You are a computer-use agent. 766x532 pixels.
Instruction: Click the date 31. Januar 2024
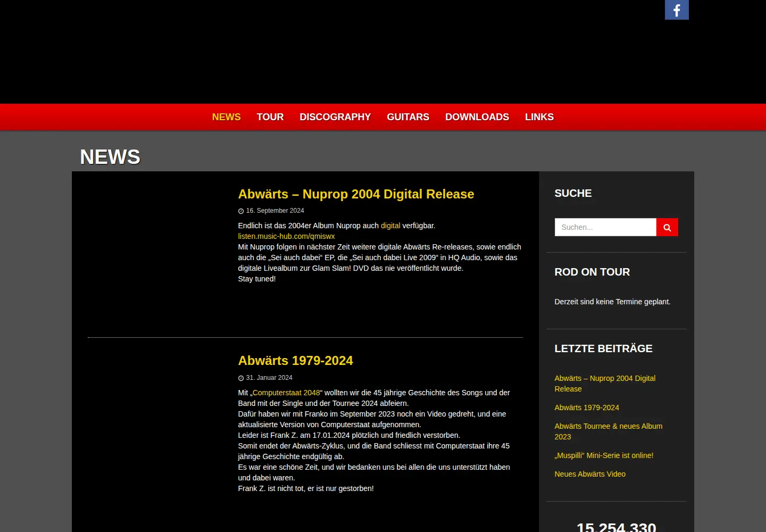pyautogui.click(x=269, y=378)
